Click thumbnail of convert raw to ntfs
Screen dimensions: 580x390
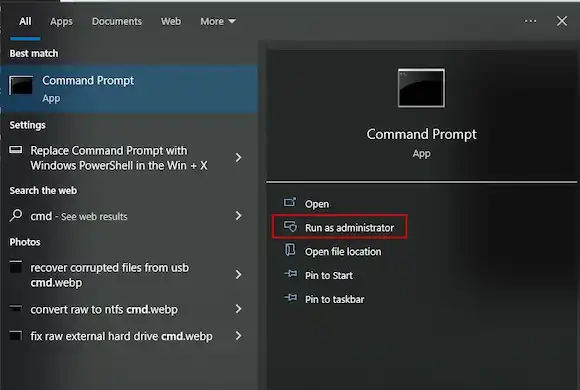coord(16,308)
